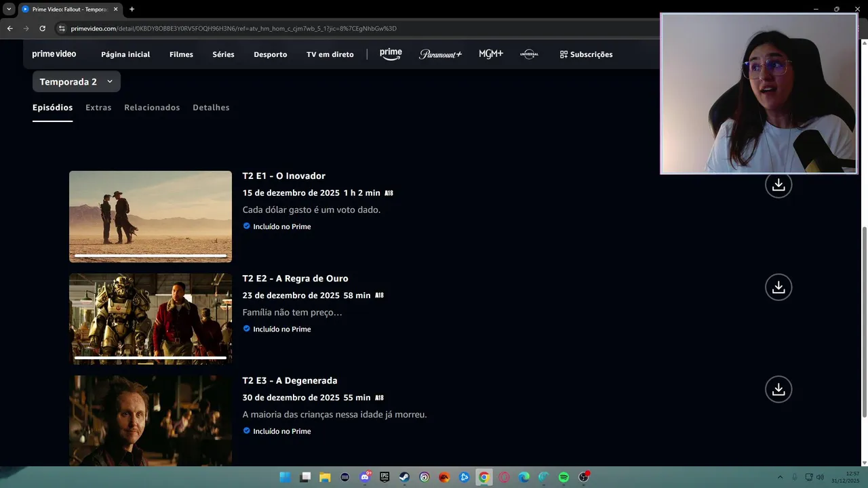The height and width of the screenshot is (488, 868).
Task: Open a new browser tab with plus
Action: pos(132,9)
